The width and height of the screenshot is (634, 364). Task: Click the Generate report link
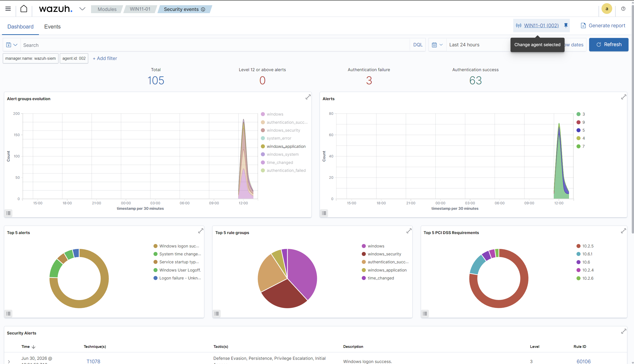(603, 26)
